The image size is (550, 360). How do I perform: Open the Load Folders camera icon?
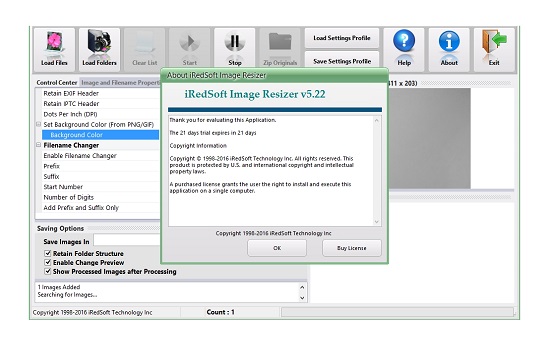(x=99, y=49)
